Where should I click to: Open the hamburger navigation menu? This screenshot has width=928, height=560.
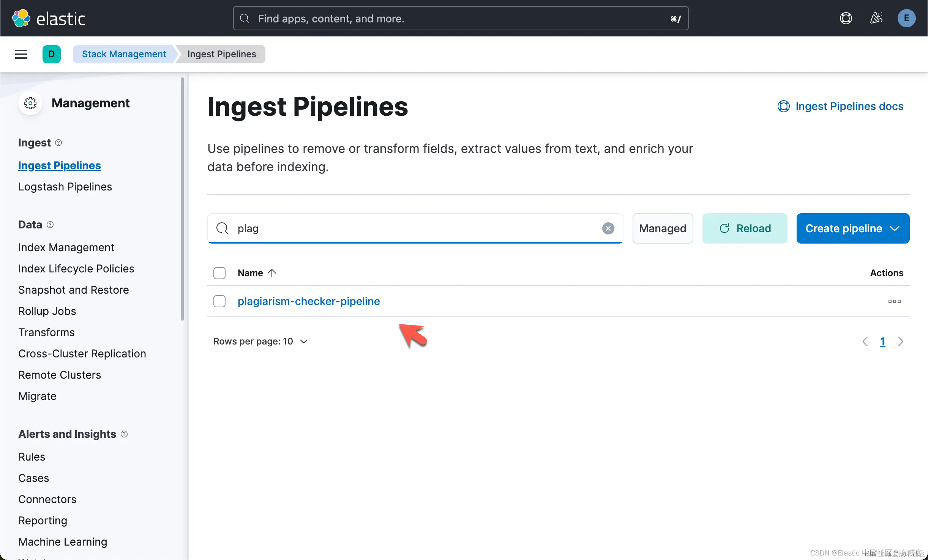pos(21,54)
